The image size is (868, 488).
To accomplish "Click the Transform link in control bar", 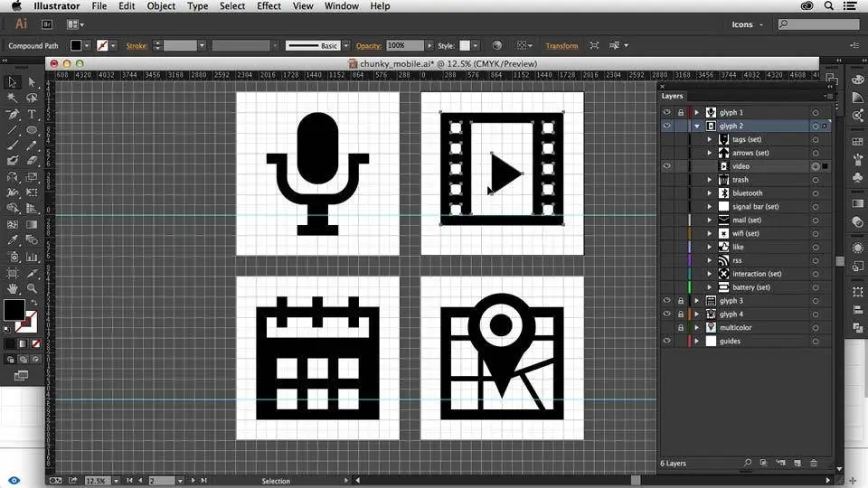I will (x=561, y=45).
